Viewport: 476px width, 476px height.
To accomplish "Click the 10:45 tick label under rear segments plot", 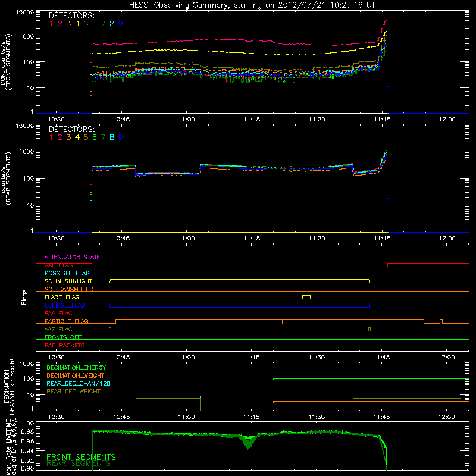I will [x=121, y=239].
